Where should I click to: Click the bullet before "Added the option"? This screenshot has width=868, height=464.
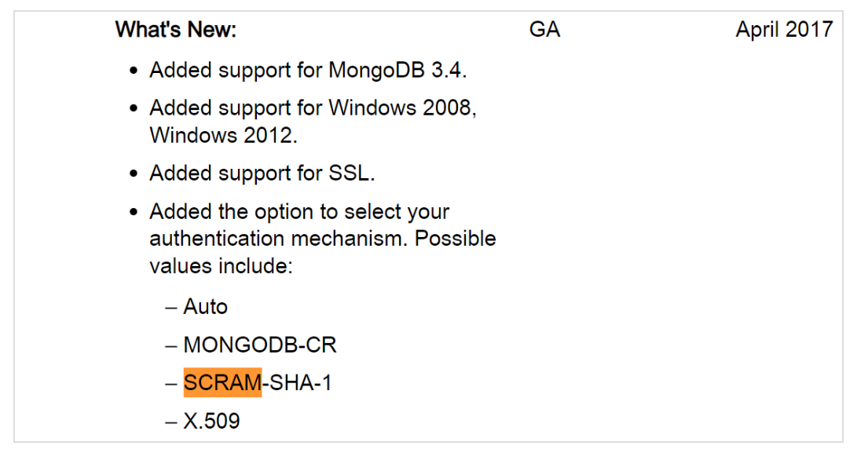coord(135,213)
